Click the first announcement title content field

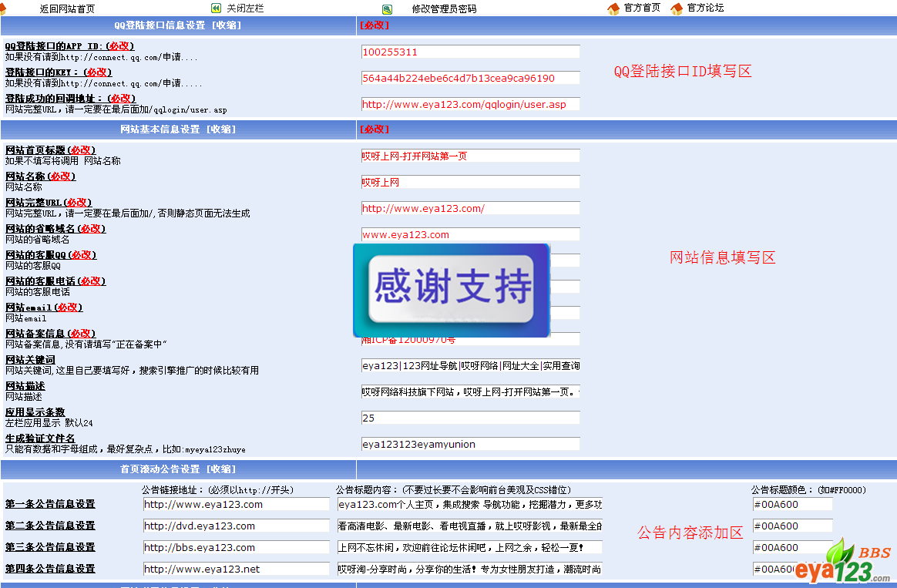[469, 505]
